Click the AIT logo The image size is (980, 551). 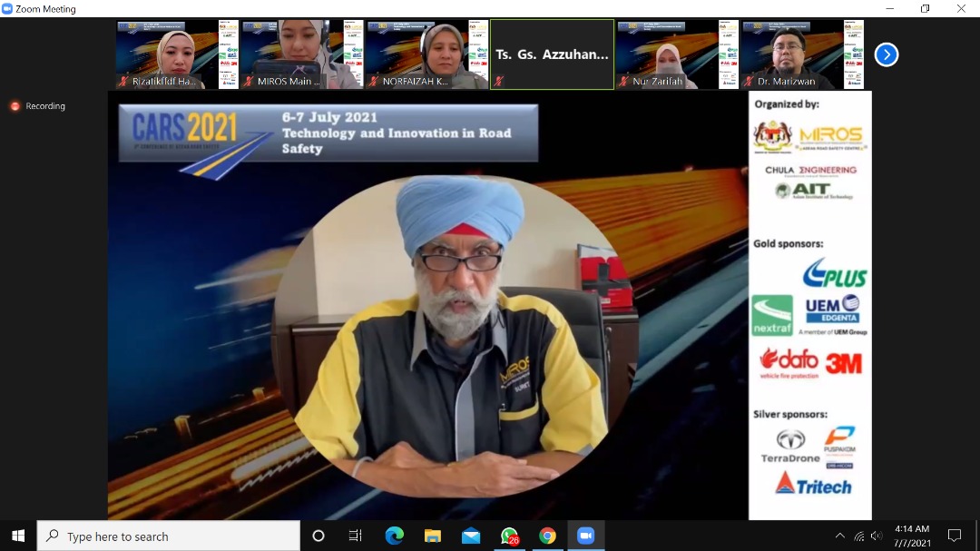812,191
